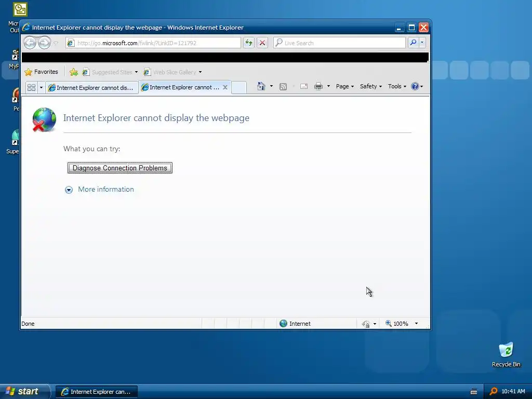Click the Internet Explorer taskbar button
The height and width of the screenshot is (399, 532).
(x=96, y=392)
